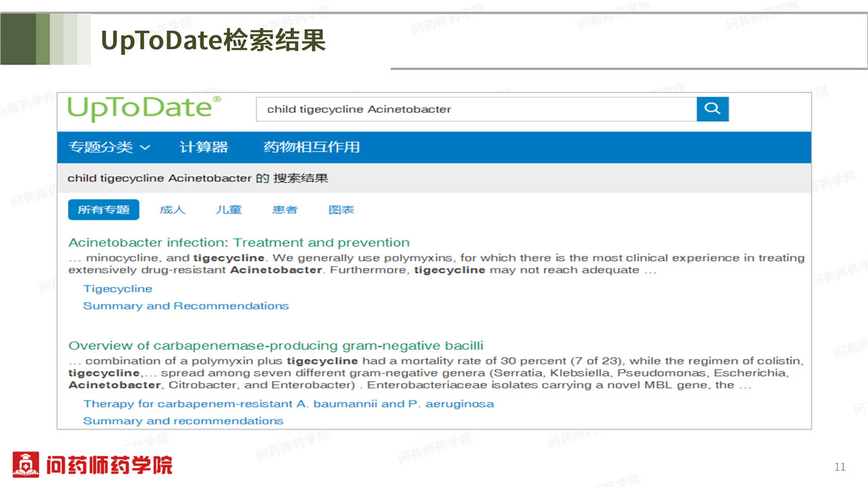Select the 所有专题 filter tab
Image resolution: width=868 pixels, height=488 pixels.
(x=103, y=210)
